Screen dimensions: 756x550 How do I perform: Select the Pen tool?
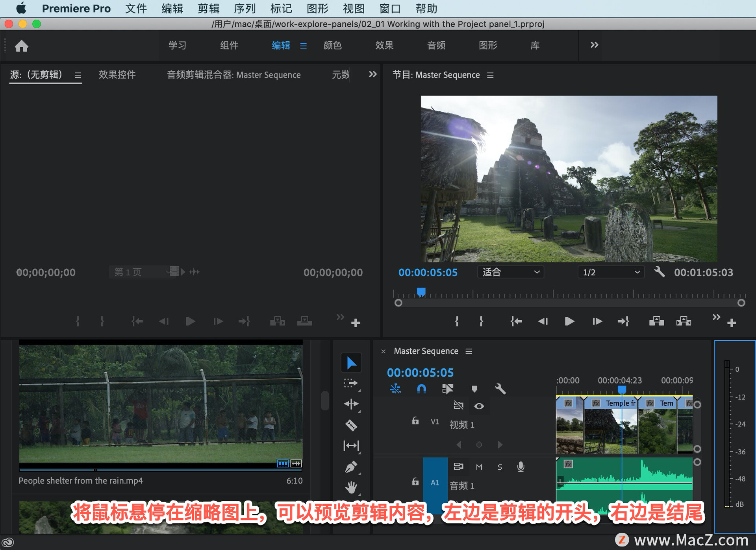coord(351,467)
